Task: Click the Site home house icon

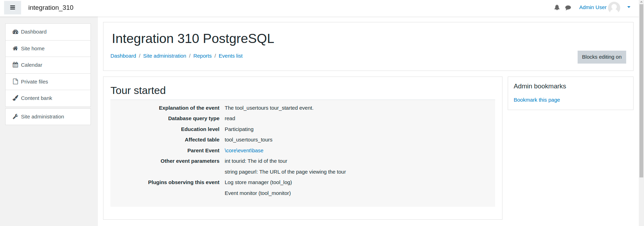Action: tap(15, 49)
